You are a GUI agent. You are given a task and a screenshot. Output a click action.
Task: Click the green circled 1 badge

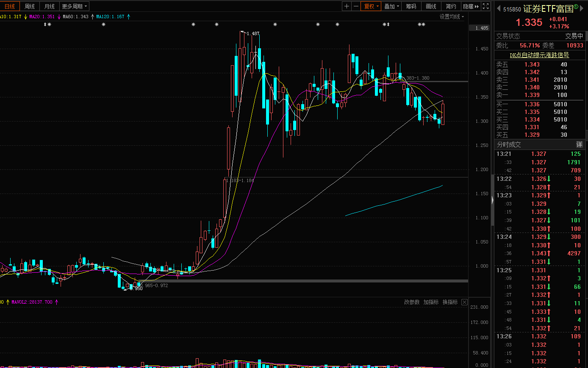click(x=576, y=6)
